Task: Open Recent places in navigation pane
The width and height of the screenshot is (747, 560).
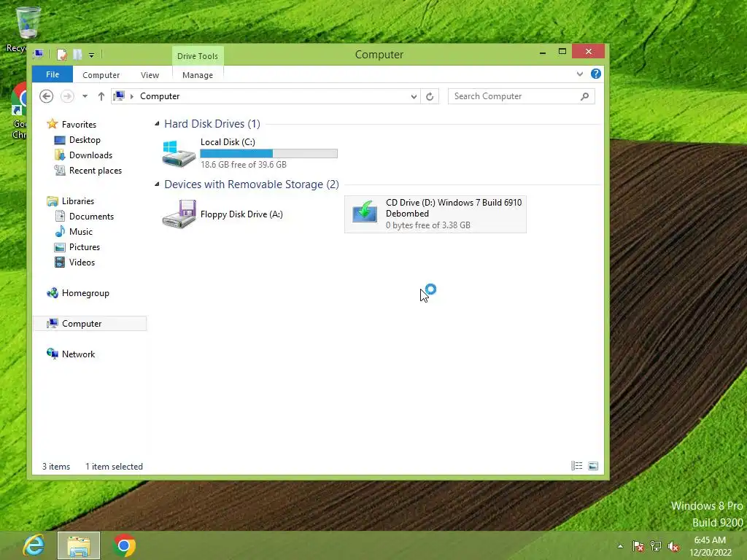Action: tap(96, 171)
